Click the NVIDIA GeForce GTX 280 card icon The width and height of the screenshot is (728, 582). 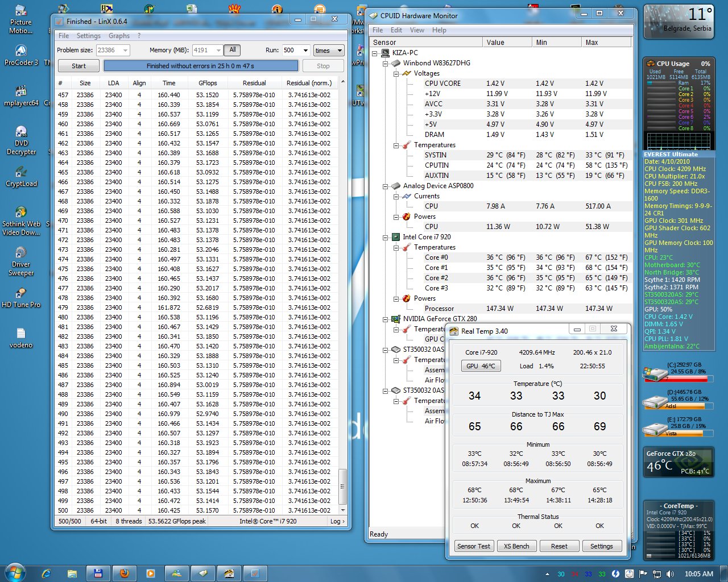coord(396,319)
